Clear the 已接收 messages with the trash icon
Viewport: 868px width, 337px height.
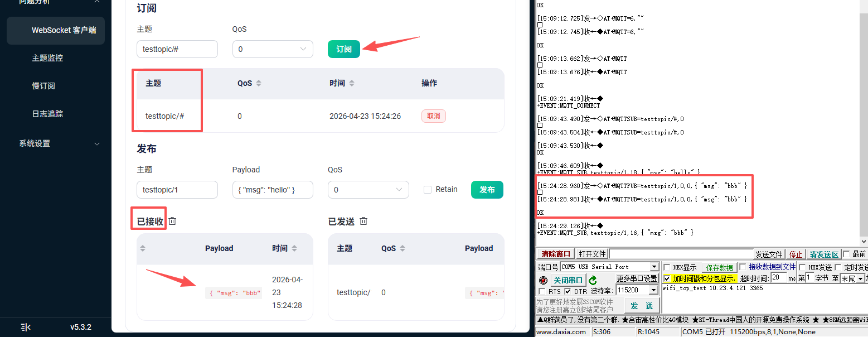tap(173, 222)
